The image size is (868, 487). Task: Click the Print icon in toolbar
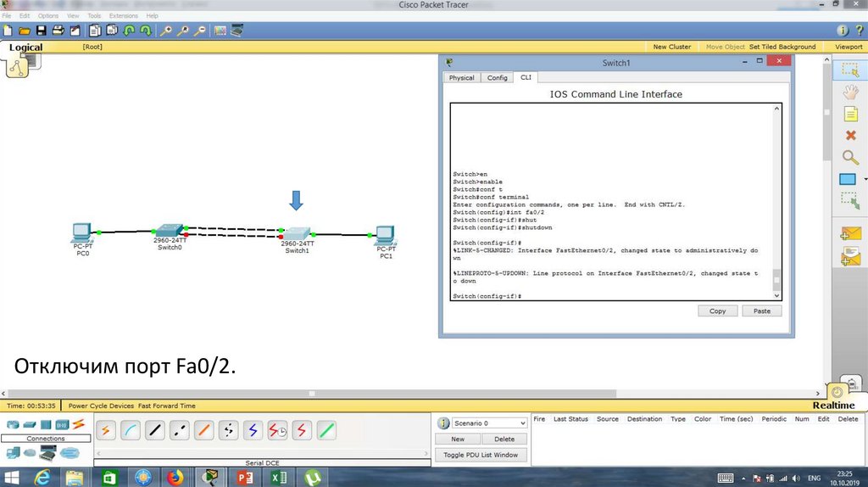(58, 31)
